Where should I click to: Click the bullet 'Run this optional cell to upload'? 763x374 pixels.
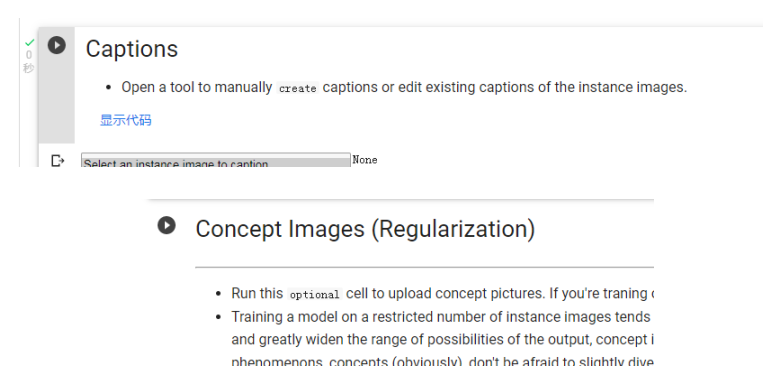click(x=443, y=294)
